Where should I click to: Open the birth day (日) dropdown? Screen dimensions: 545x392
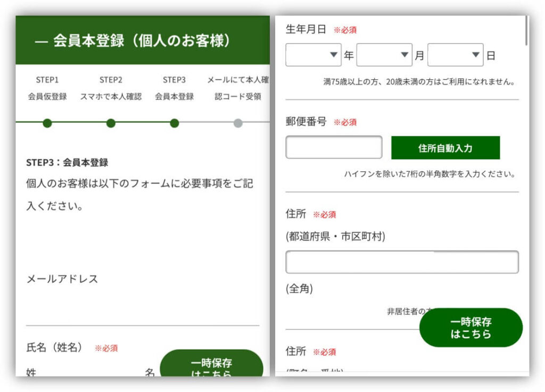[455, 55]
